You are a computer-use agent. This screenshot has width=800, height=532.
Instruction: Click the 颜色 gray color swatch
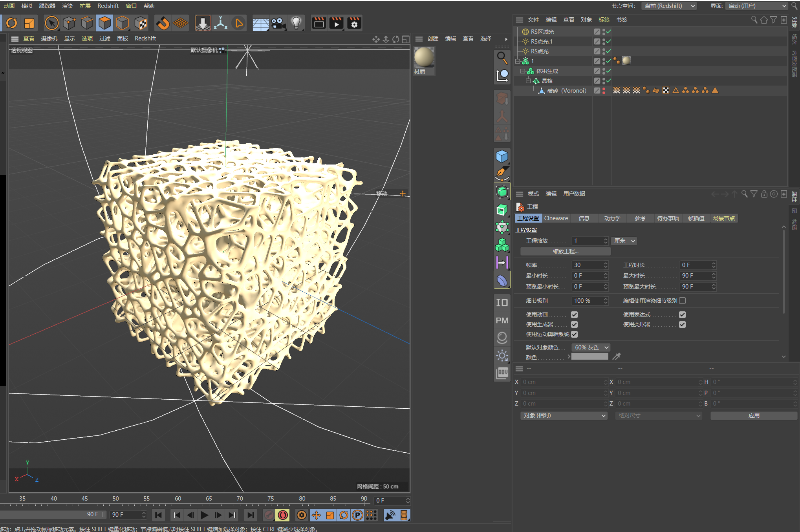tap(589, 356)
